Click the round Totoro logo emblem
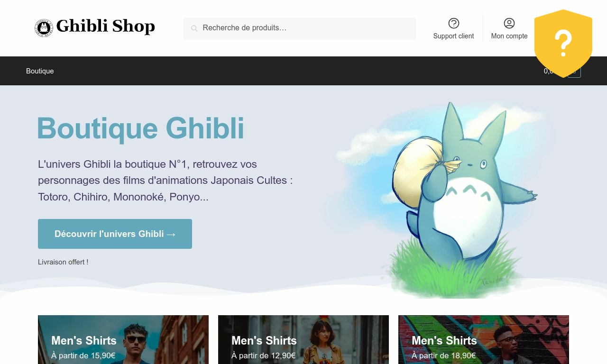The width and height of the screenshot is (607, 364). click(44, 28)
